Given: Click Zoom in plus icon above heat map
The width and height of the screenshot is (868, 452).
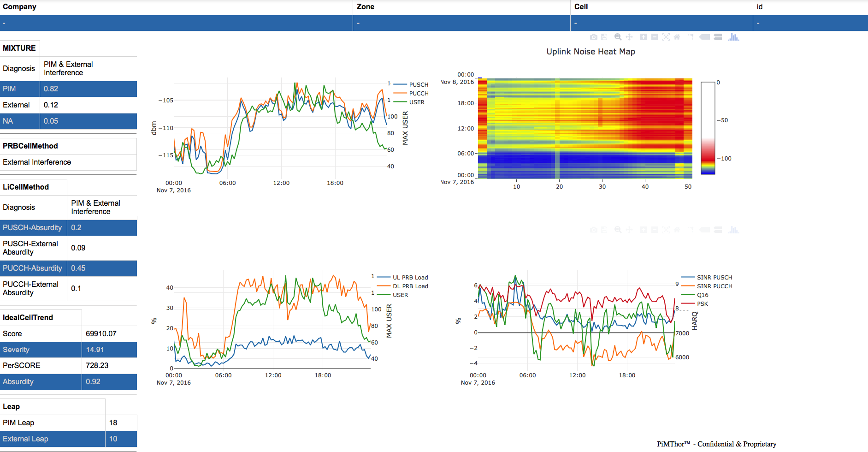Looking at the screenshot, I should pos(644,37).
